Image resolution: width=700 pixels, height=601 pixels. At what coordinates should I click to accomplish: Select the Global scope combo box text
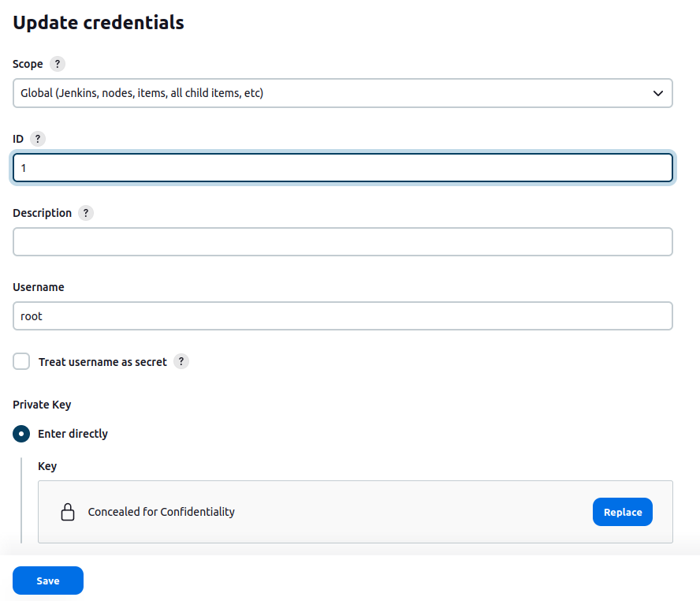[x=142, y=93]
